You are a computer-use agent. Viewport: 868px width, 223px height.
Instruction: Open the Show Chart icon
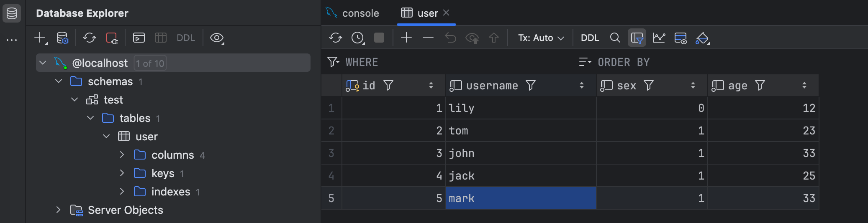pos(659,38)
